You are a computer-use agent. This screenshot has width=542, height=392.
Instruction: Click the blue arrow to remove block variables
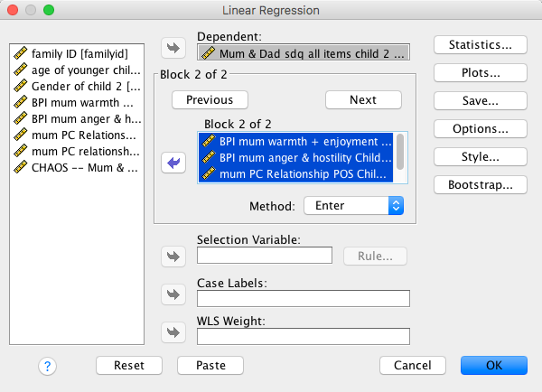point(172,163)
